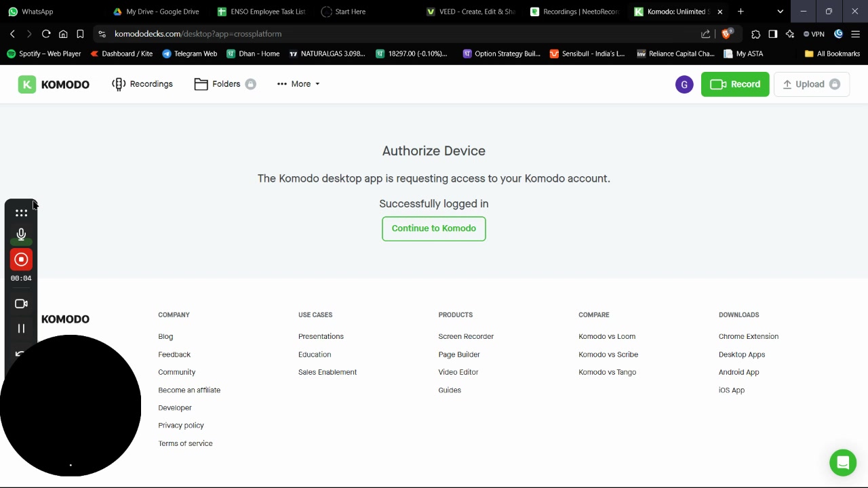This screenshot has width=868, height=488.
Task: Open the Blog link
Action: pos(165,337)
